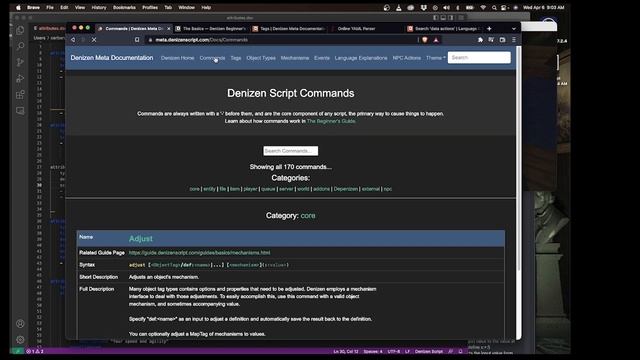Open Brave Shields lion icon
The image size is (640, 360).
[425, 40]
